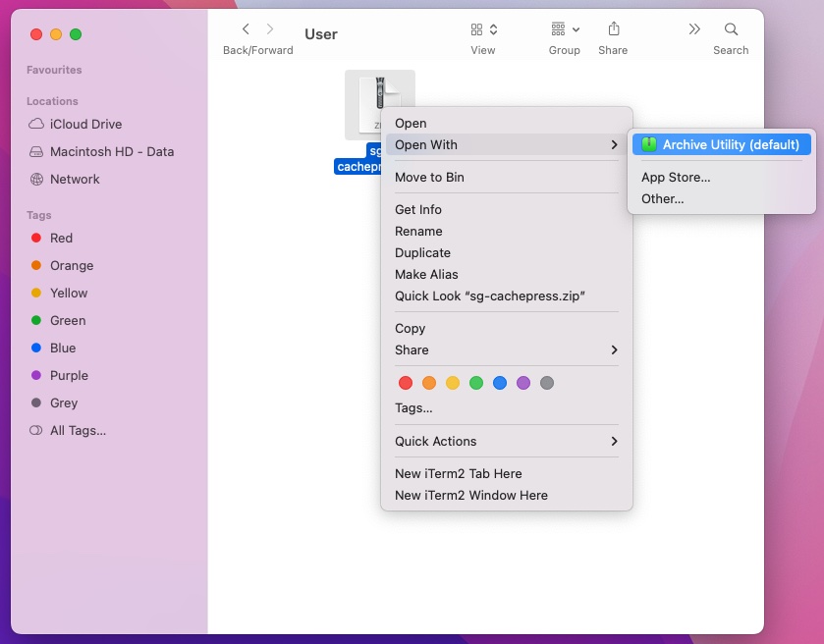Viewport: 824px width, 644px height.
Task: Choose Quick Actions in the context menu
Action: (x=506, y=441)
